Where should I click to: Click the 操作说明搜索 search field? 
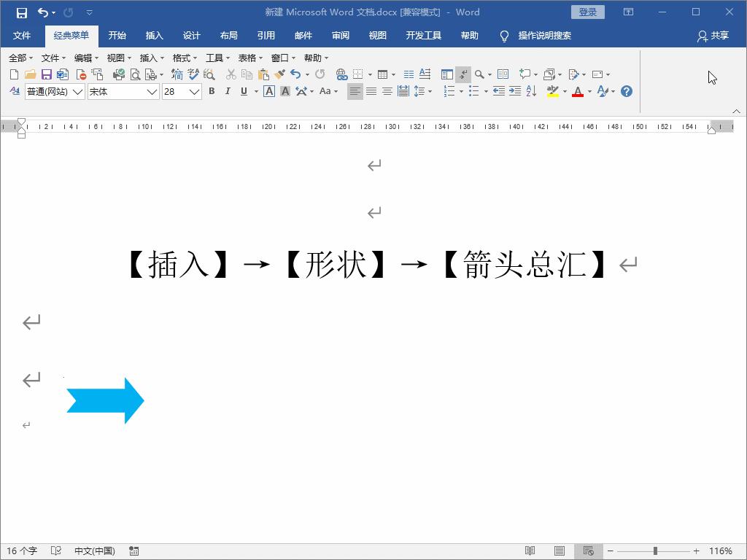(543, 35)
